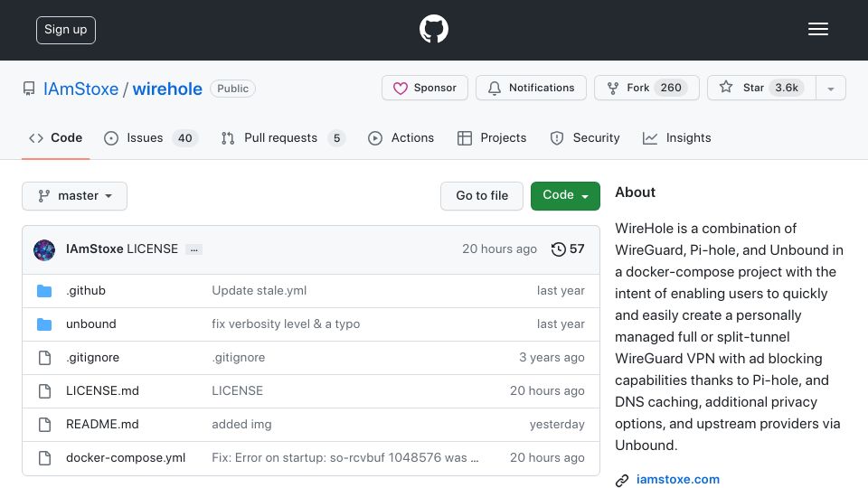Expand commit details ellipsis button
This screenshot has width=868, height=488.
tap(193, 249)
